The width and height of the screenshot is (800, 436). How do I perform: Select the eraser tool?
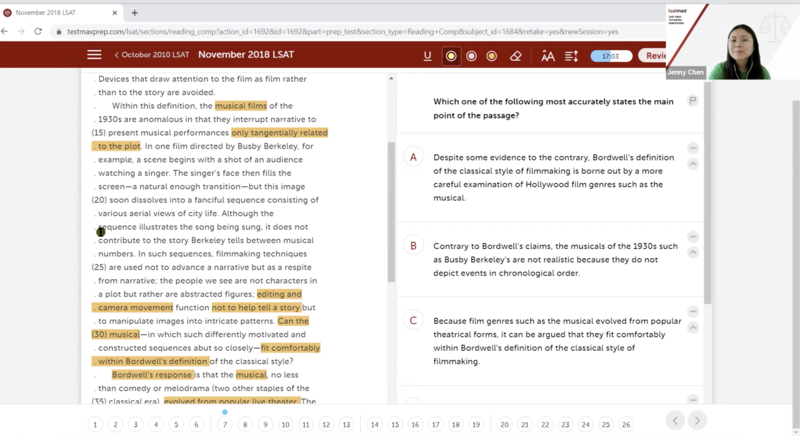(516, 56)
